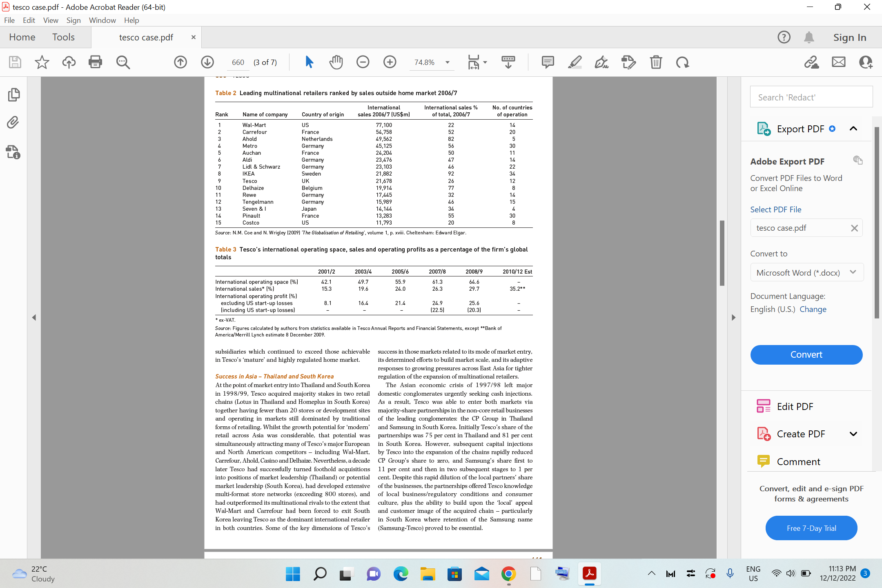This screenshot has height=588, width=882.
Task: Share the document via link icon
Action: (x=812, y=62)
